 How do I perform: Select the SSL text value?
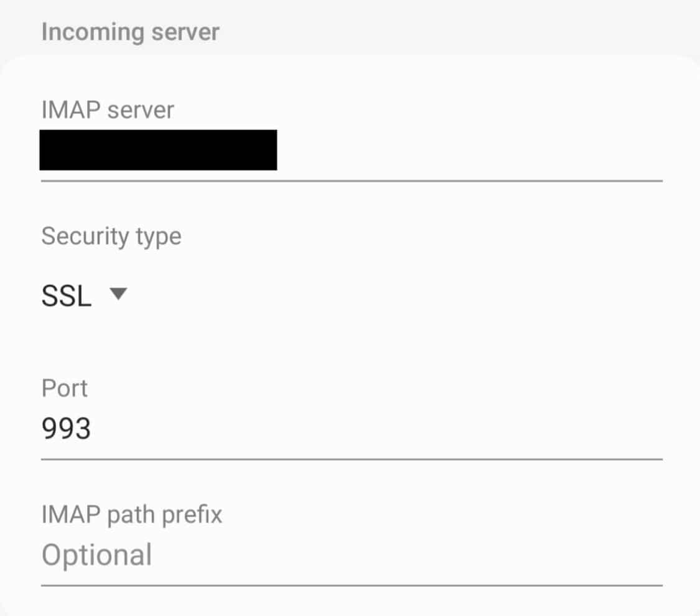point(66,297)
